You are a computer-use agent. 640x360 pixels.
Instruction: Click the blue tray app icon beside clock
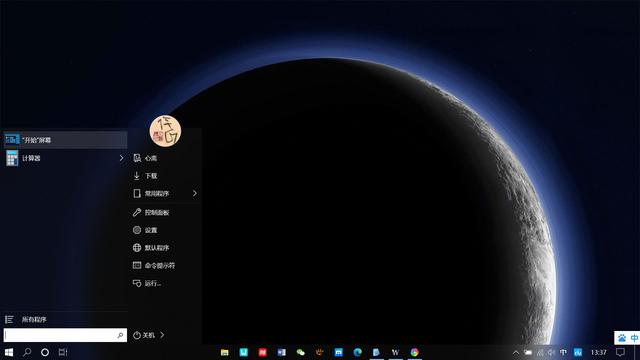tap(578, 352)
